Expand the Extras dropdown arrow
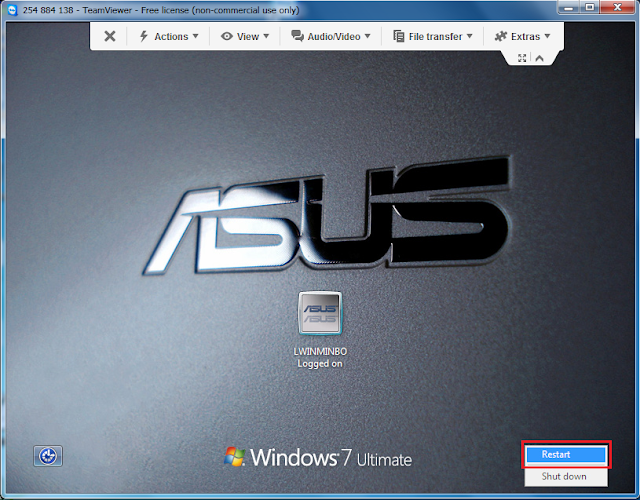This screenshot has height=500, width=640. 547,36
